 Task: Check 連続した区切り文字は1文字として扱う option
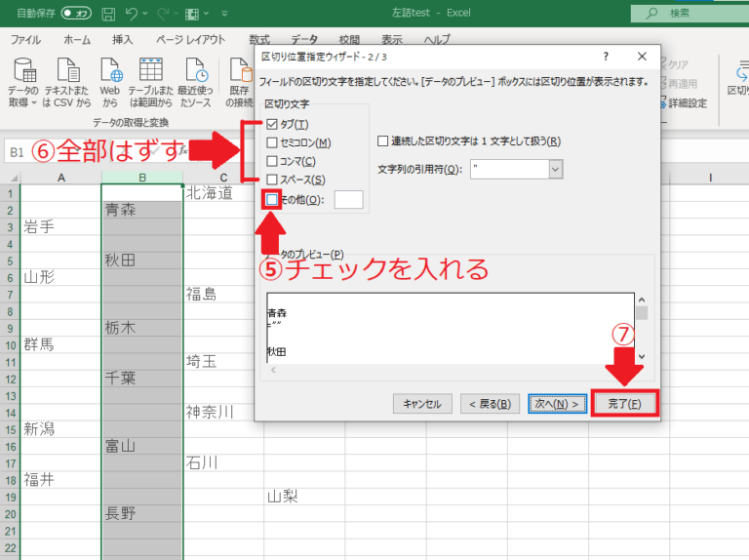(382, 140)
